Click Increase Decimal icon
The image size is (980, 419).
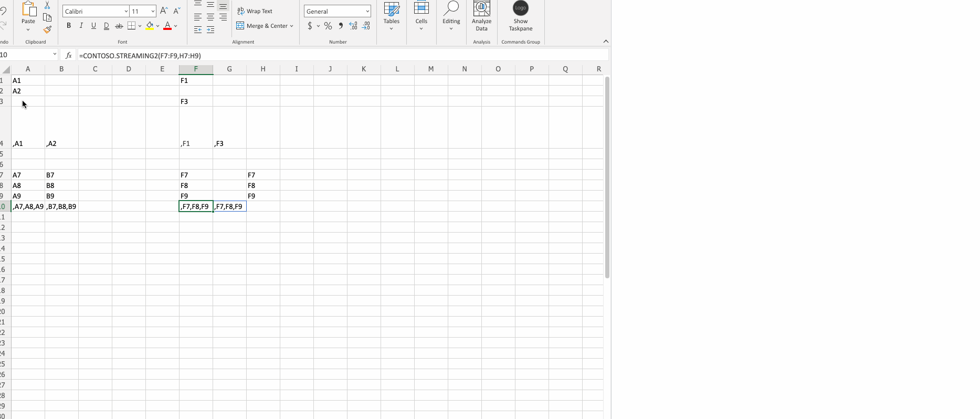(x=353, y=26)
